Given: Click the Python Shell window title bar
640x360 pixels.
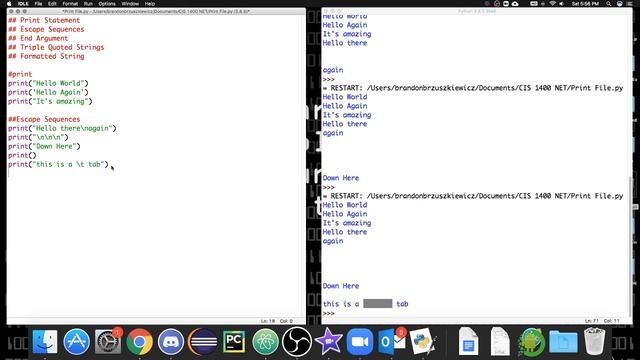Looking at the screenshot, I should 477,11.
